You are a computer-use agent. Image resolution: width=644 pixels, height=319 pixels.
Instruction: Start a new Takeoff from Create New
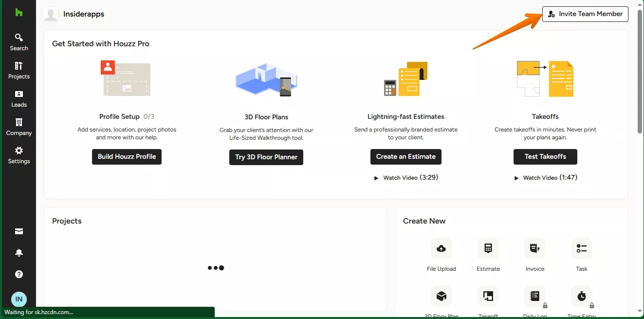tap(488, 296)
